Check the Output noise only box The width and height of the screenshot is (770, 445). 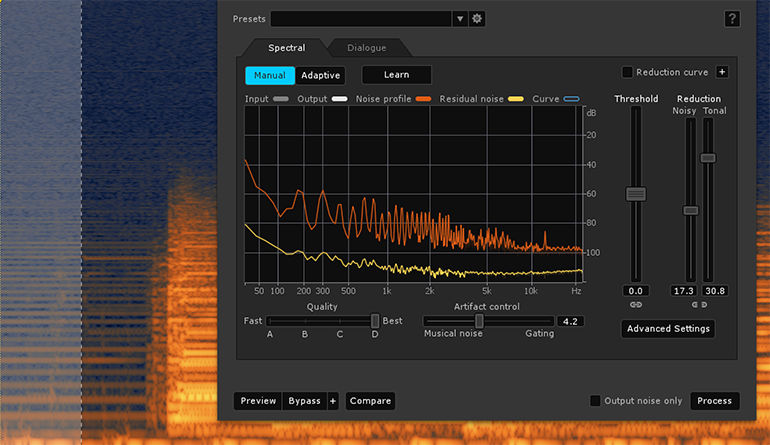coord(595,401)
